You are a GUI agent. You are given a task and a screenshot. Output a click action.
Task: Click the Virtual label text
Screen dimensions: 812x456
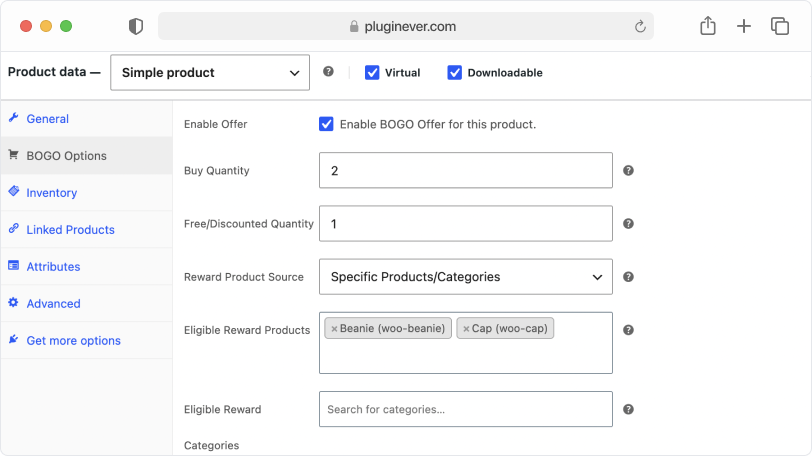click(x=402, y=72)
